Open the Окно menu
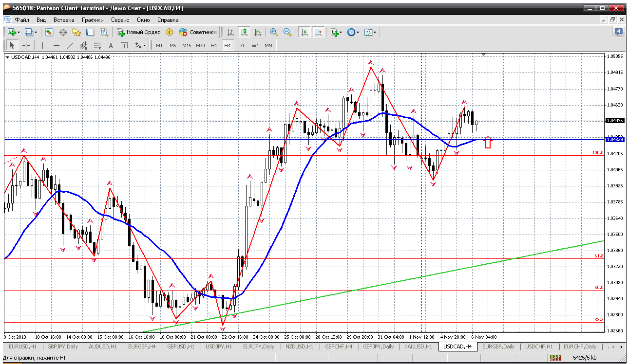Image resolution: width=628 pixels, height=364 pixels. (143, 20)
